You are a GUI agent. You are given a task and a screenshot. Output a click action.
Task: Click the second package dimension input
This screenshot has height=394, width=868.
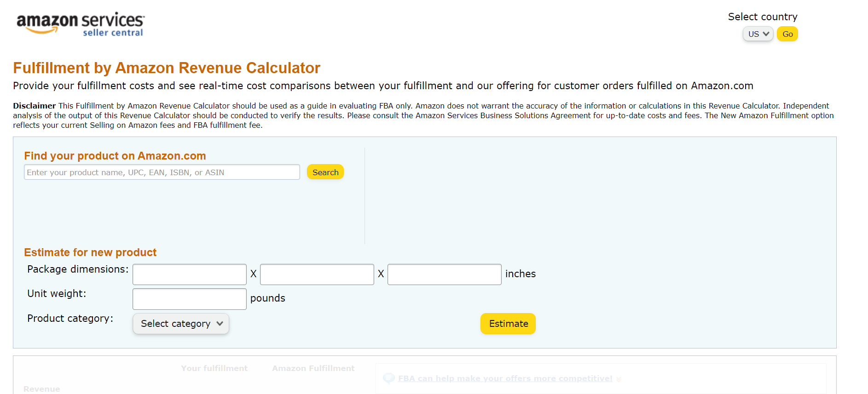317,274
